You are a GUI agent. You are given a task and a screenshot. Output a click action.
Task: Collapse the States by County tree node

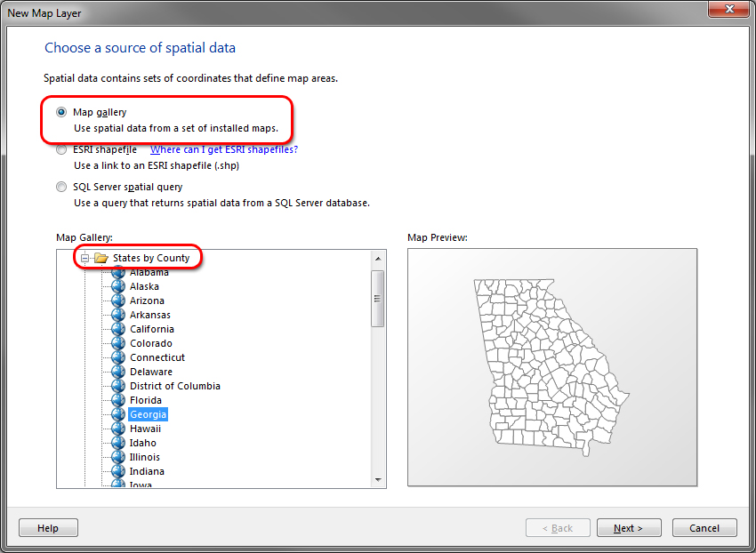85,258
